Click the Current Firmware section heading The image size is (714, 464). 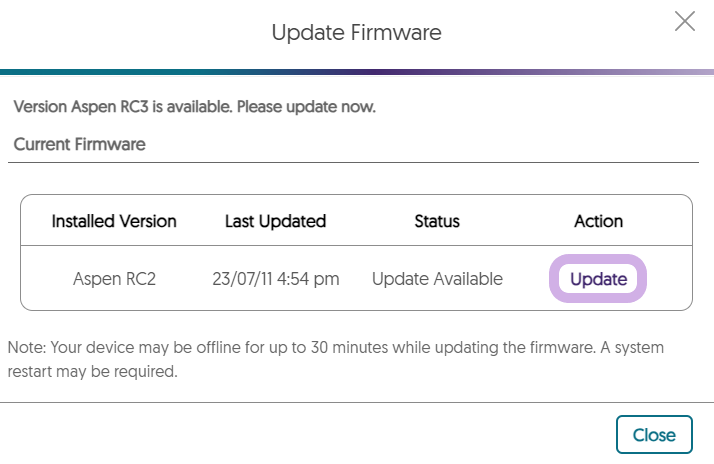coord(80,144)
